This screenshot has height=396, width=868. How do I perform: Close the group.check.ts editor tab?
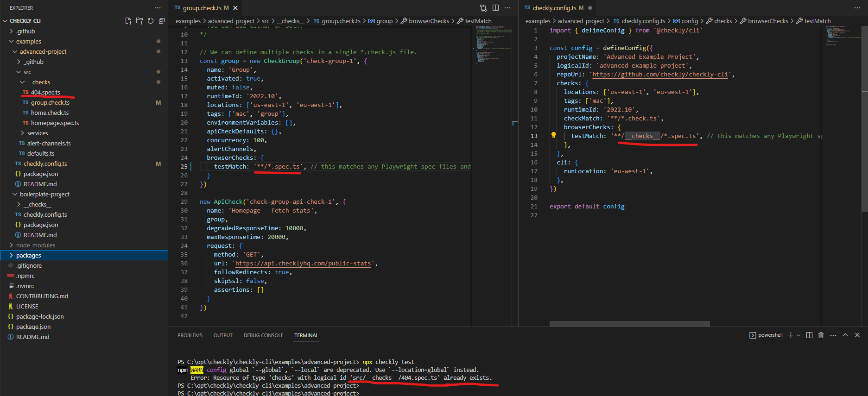tap(235, 8)
